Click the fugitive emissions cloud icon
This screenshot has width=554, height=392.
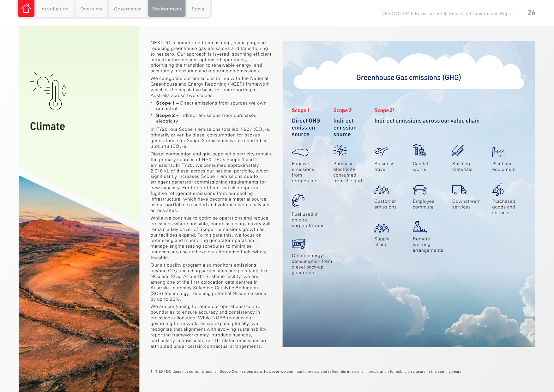click(300, 152)
